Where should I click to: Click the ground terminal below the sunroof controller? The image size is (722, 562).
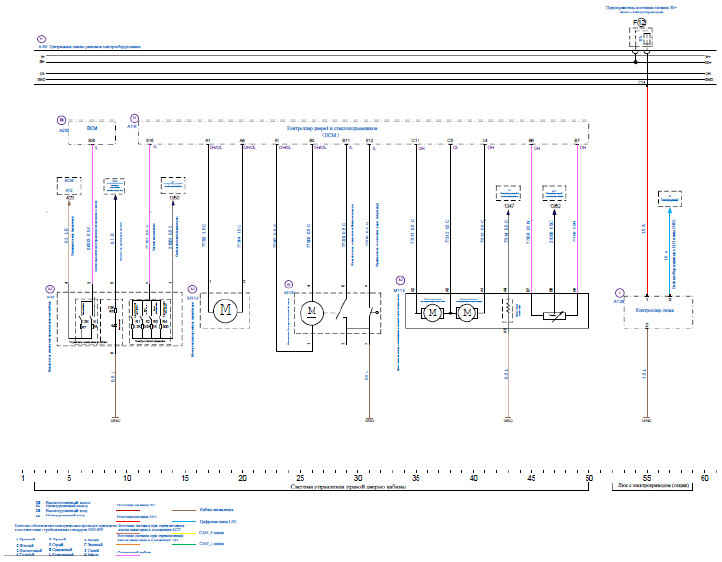click(x=647, y=419)
